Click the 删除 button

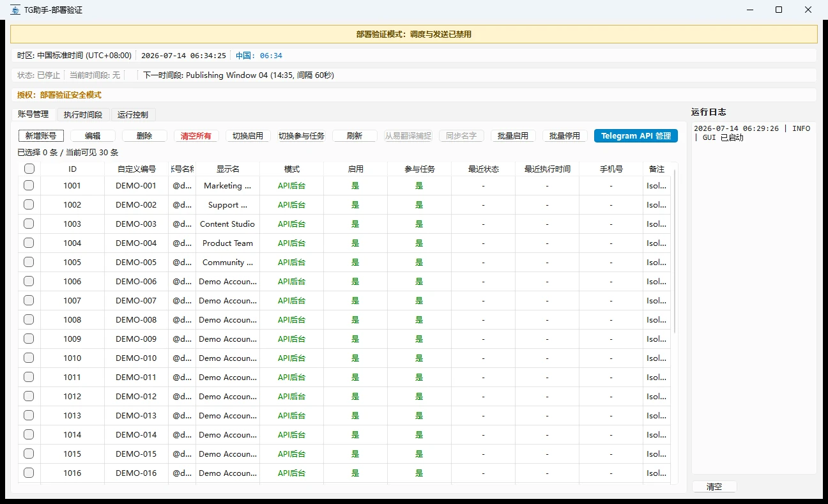tap(144, 136)
